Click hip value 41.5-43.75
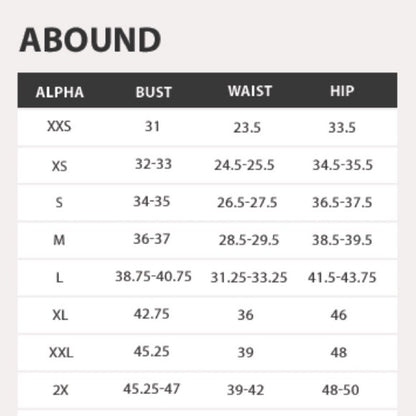Image resolution: width=416 pixels, height=416 pixels. [342, 277]
